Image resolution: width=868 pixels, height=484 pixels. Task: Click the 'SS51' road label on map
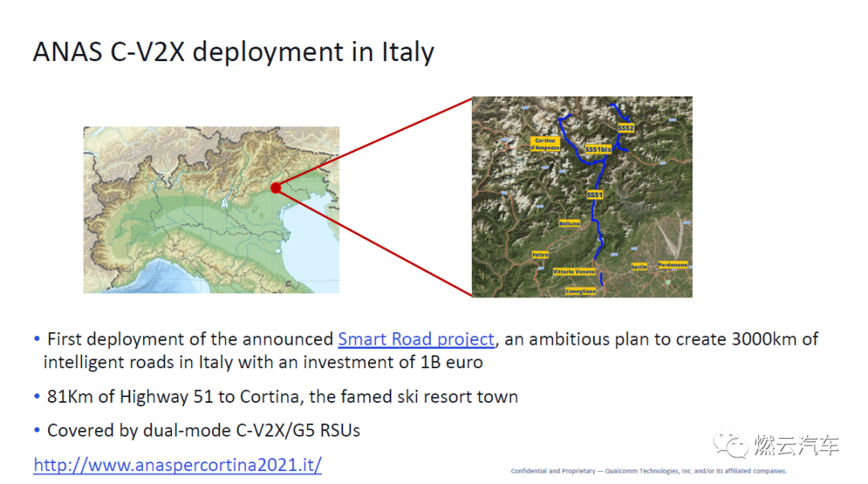(x=595, y=195)
